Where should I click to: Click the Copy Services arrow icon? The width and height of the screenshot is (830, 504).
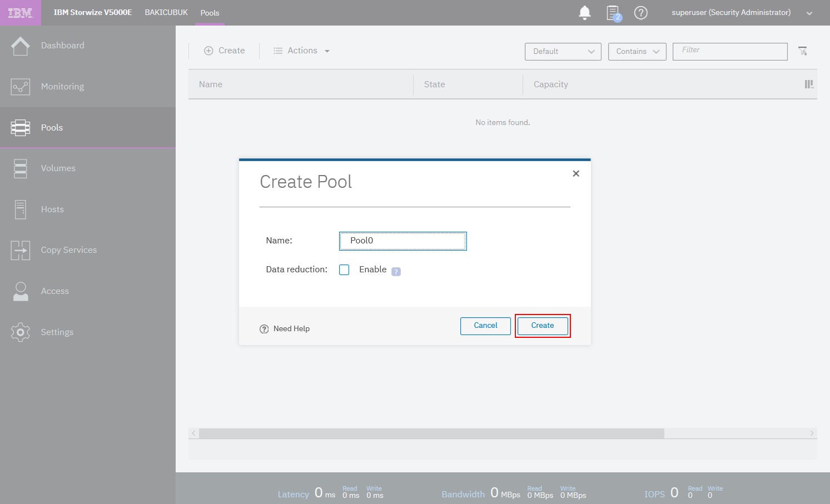coord(21,251)
